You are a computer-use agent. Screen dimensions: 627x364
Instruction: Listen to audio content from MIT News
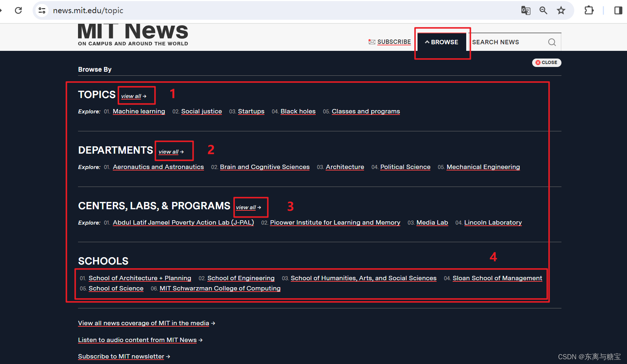click(137, 340)
